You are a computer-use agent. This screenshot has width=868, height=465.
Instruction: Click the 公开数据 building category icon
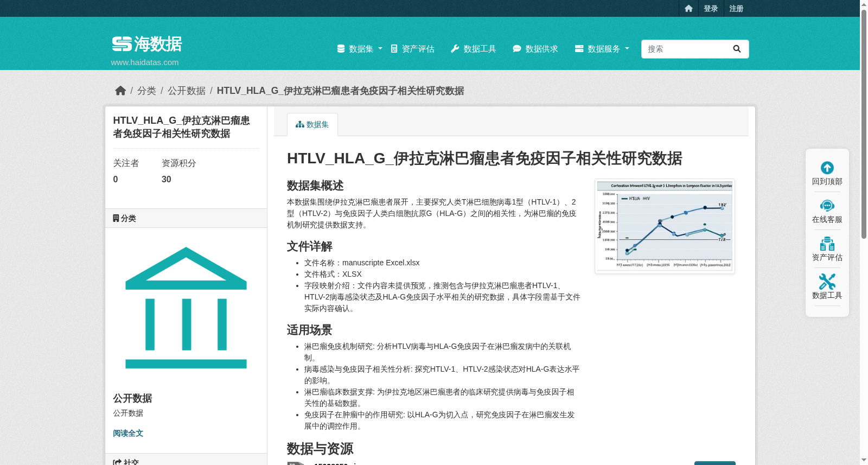click(186, 308)
